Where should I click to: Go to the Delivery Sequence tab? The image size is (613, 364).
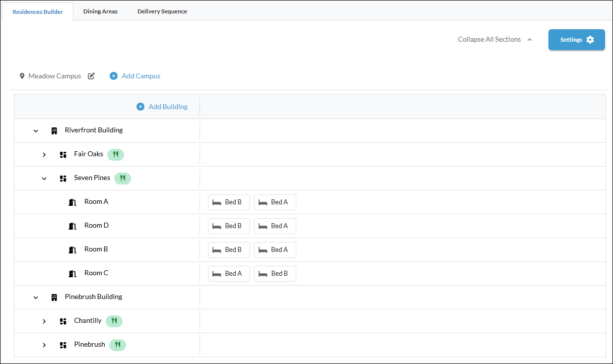(x=162, y=11)
